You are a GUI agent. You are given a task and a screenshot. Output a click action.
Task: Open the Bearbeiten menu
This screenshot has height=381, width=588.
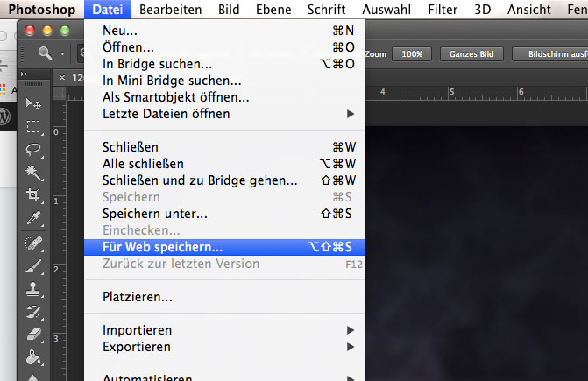pyautogui.click(x=171, y=10)
